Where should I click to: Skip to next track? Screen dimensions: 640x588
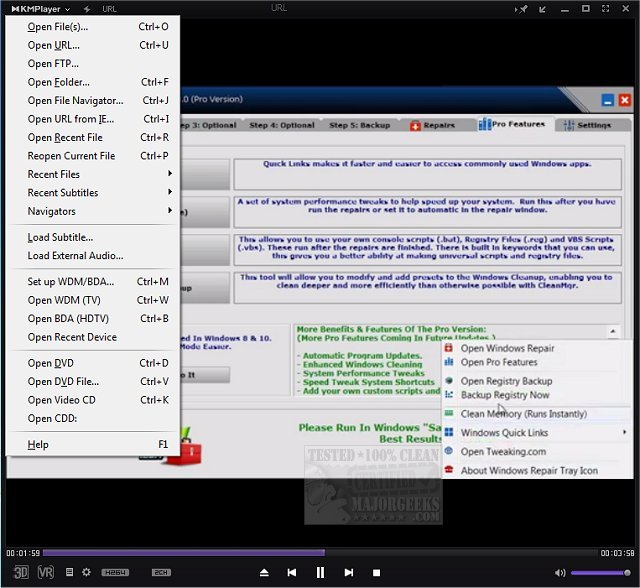348,572
